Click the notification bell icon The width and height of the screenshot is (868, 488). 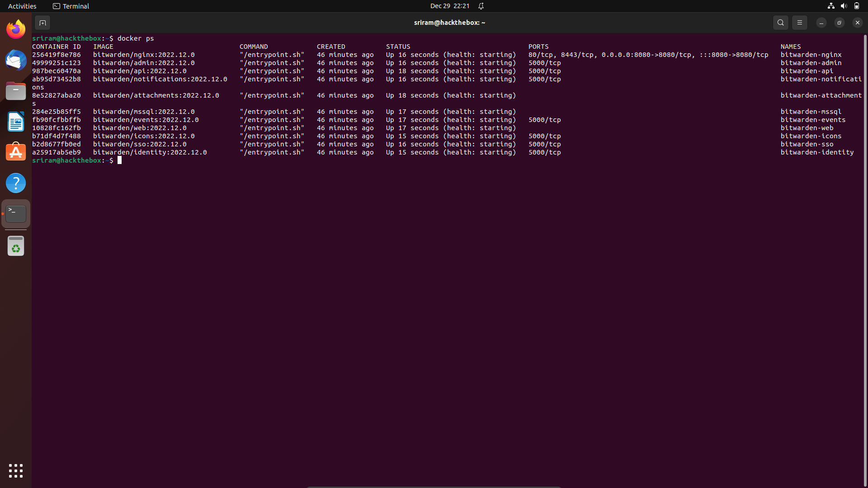481,6
